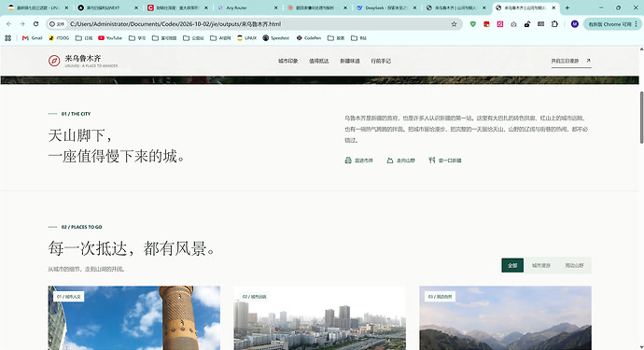The width and height of the screenshot is (644, 350).
Task: Click the compass logo icon of 来乌鲁木齐
Action: click(x=54, y=61)
